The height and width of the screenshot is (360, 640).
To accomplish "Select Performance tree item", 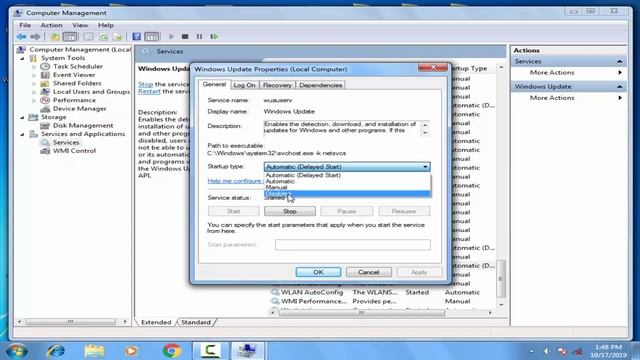I will point(74,100).
